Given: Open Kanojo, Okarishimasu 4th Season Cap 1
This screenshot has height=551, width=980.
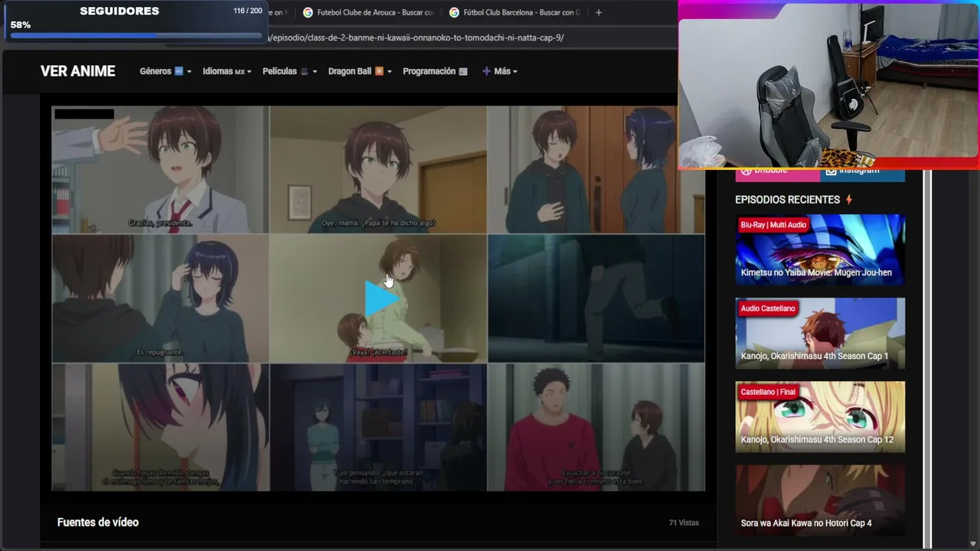Looking at the screenshot, I should (x=820, y=333).
